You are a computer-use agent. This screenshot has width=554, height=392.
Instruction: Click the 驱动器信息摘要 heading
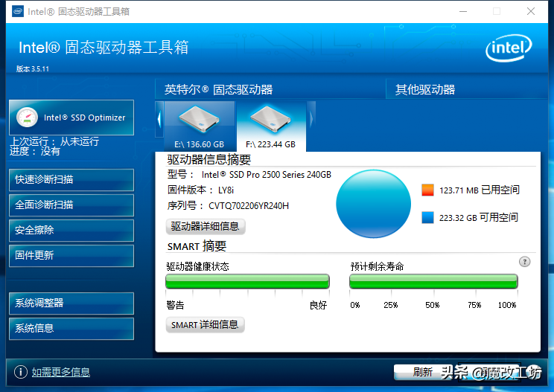pos(208,159)
